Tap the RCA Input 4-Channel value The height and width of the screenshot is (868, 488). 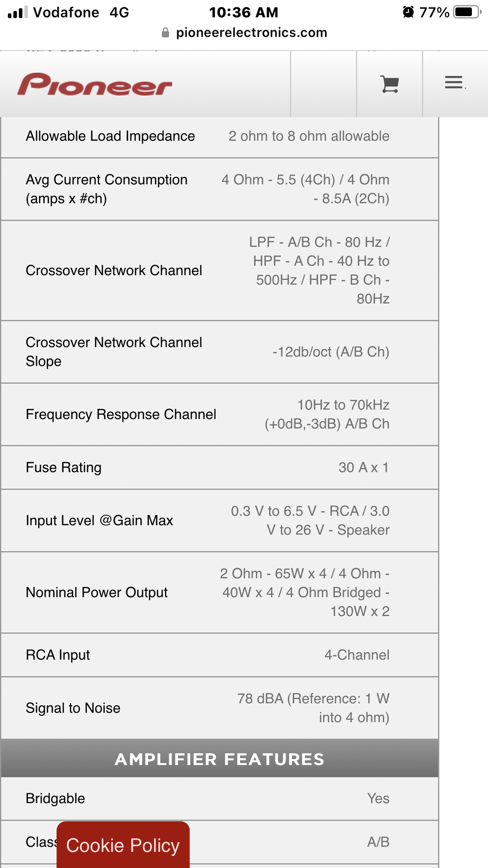click(x=357, y=655)
